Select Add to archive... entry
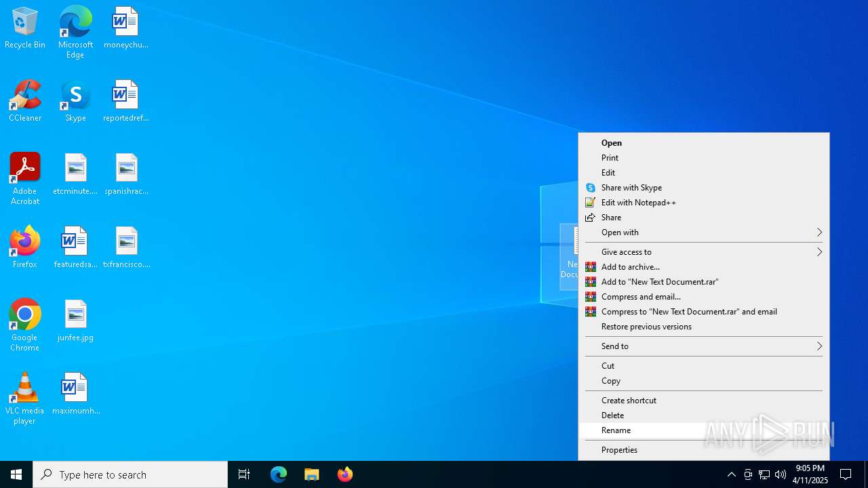The image size is (868, 488). [x=704, y=267]
